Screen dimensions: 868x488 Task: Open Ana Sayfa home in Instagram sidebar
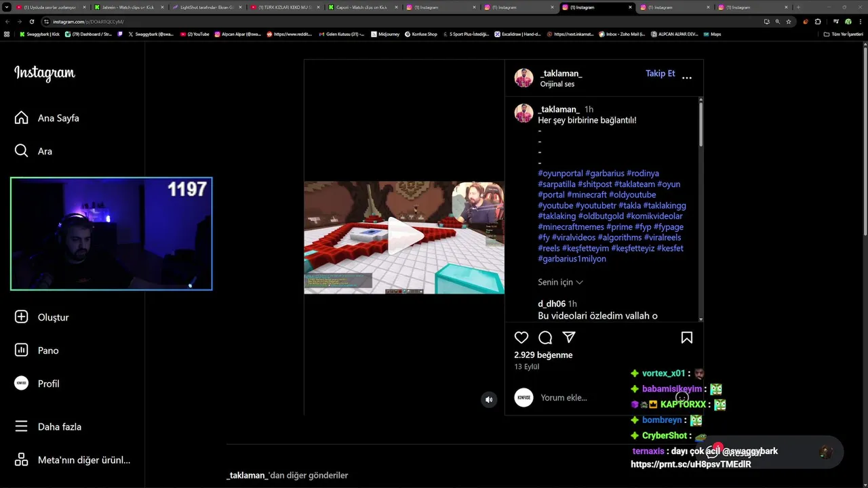pos(46,118)
